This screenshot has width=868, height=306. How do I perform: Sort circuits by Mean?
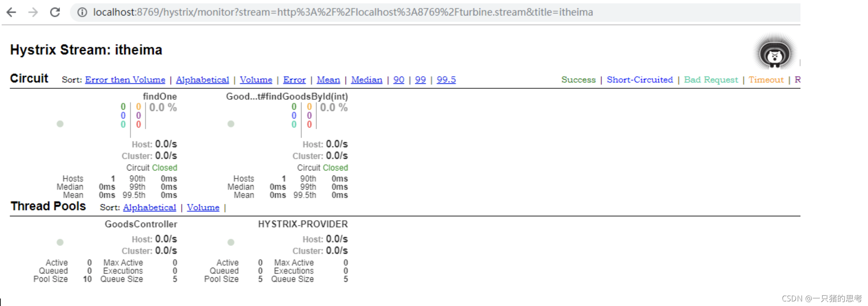click(329, 80)
